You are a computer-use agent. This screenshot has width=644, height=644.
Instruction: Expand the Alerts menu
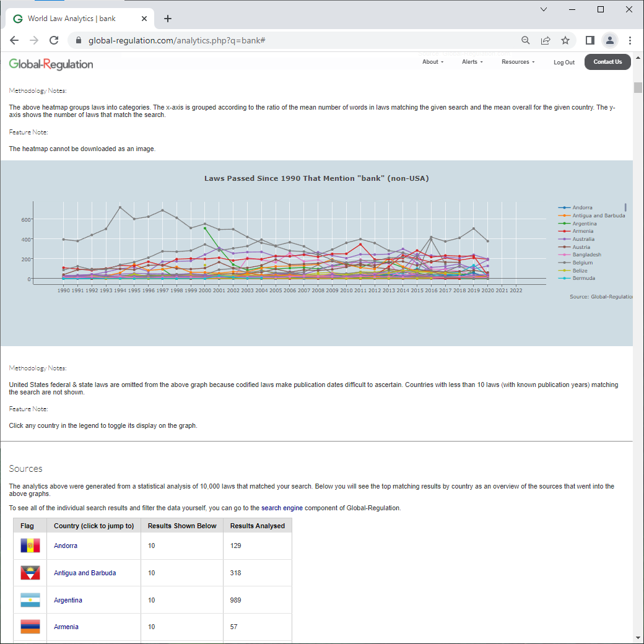point(472,62)
